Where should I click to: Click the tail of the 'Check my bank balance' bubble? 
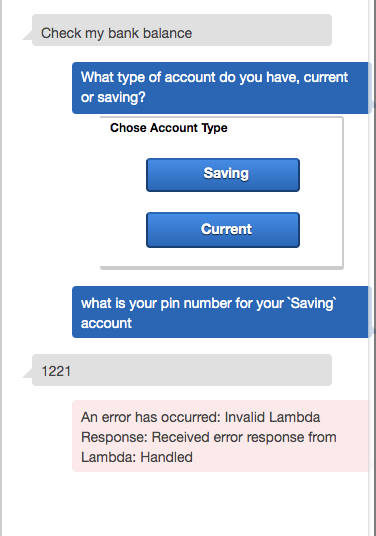click(x=28, y=36)
